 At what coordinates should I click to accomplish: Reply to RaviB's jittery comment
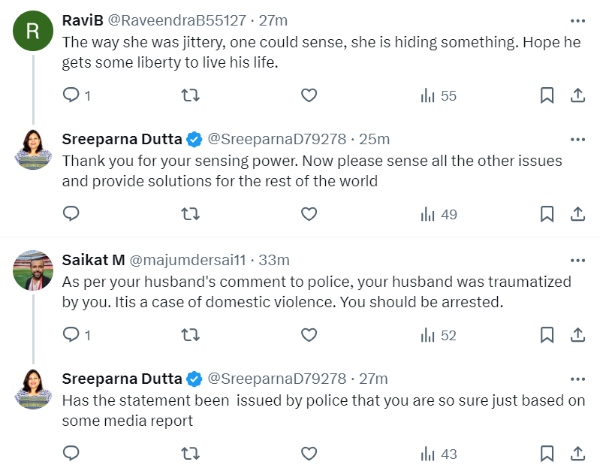click(71, 96)
